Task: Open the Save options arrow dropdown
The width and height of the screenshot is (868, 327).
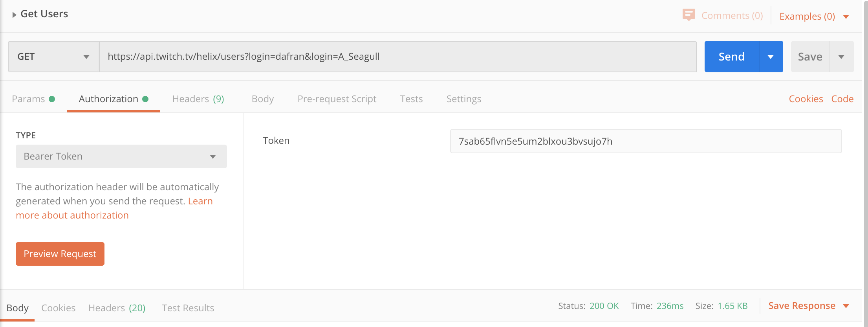Action: pos(842,57)
